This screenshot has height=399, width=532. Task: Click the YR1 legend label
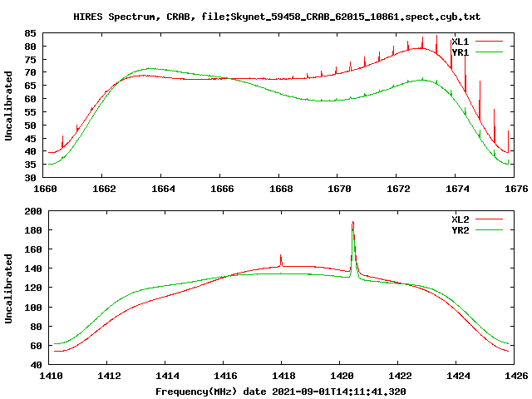[x=461, y=52]
